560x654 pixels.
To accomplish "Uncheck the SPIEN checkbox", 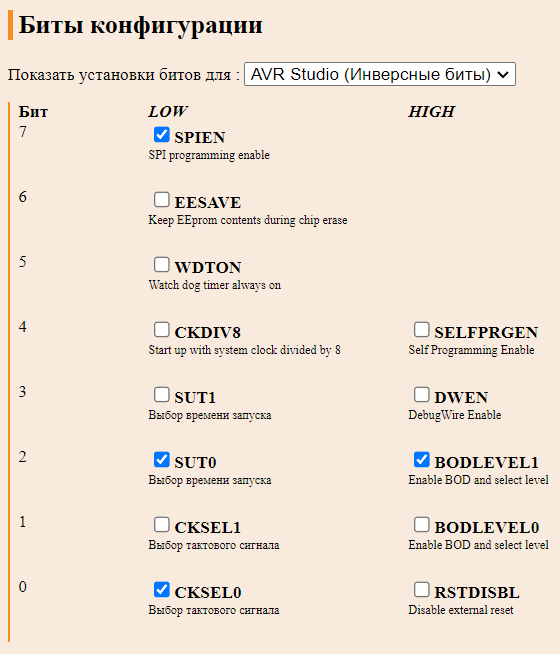I will (x=161, y=135).
